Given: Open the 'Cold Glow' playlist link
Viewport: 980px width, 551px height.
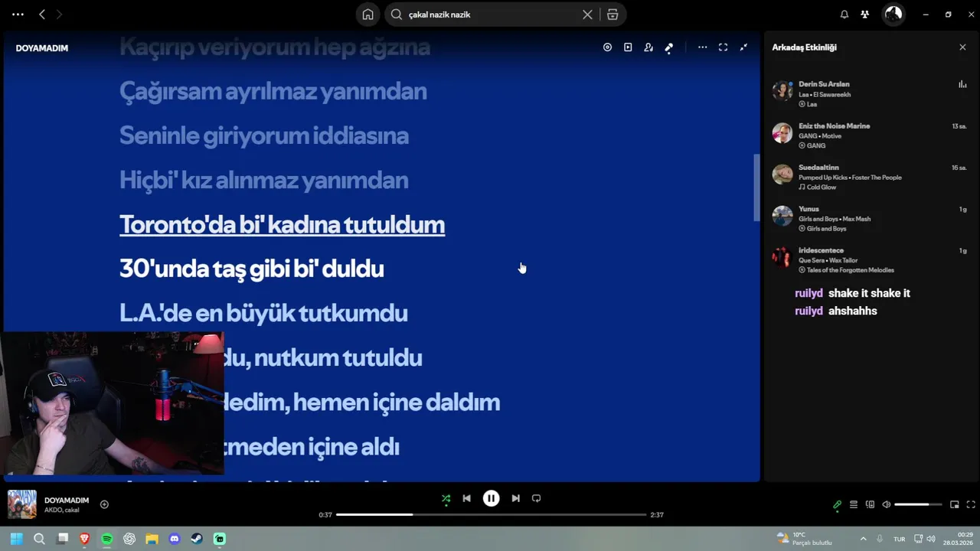Looking at the screenshot, I should click(x=821, y=187).
